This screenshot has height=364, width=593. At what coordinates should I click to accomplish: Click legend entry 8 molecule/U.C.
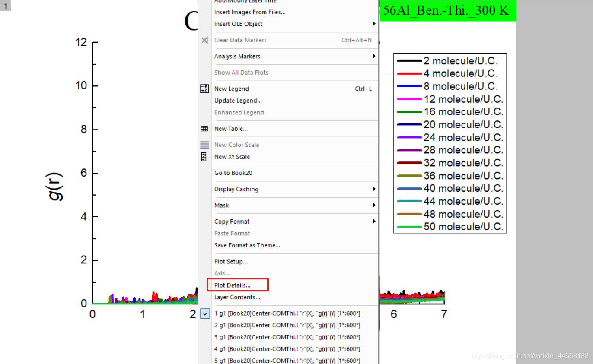click(x=461, y=86)
